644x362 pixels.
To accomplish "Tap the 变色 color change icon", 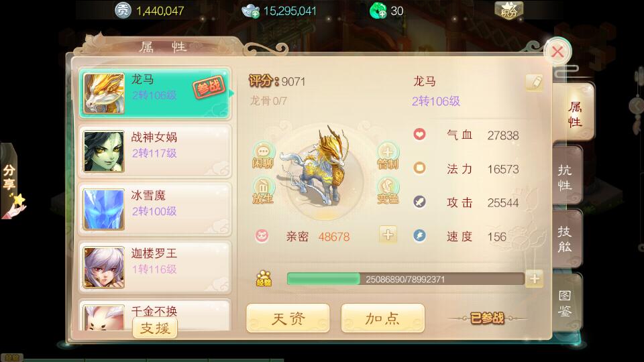I will click(388, 191).
